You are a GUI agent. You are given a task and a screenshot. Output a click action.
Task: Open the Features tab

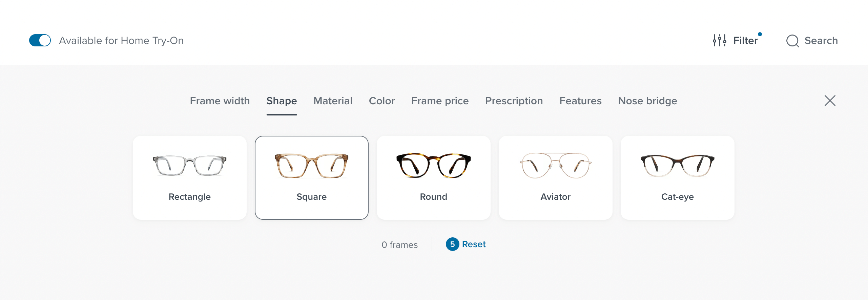580,101
